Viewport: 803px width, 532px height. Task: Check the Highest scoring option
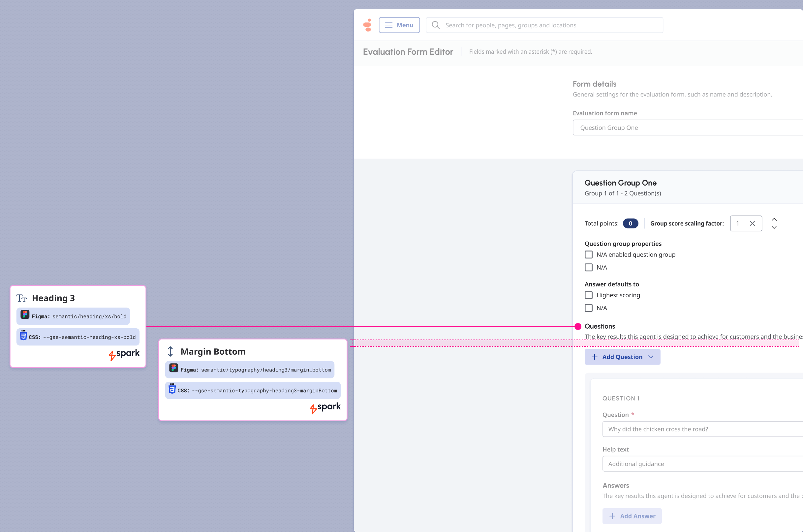pyautogui.click(x=589, y=295)
